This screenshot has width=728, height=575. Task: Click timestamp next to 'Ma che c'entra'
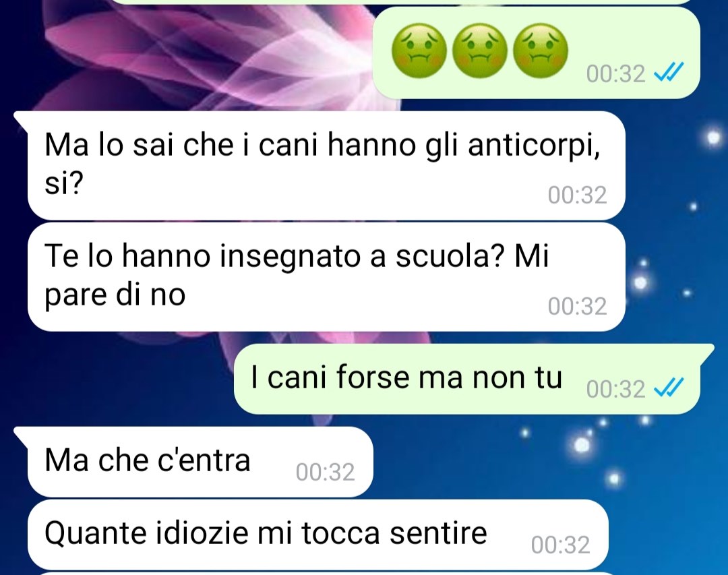(325, 472)
